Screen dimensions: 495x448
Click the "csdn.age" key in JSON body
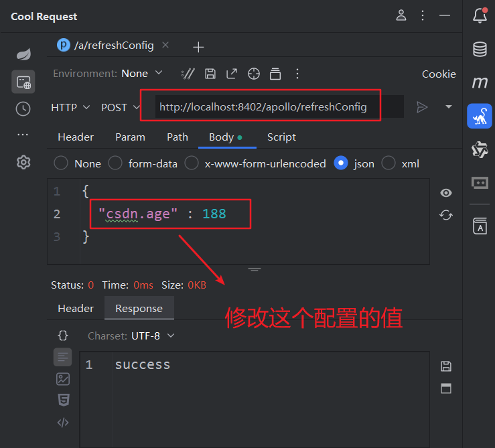(x=138, y=214)
